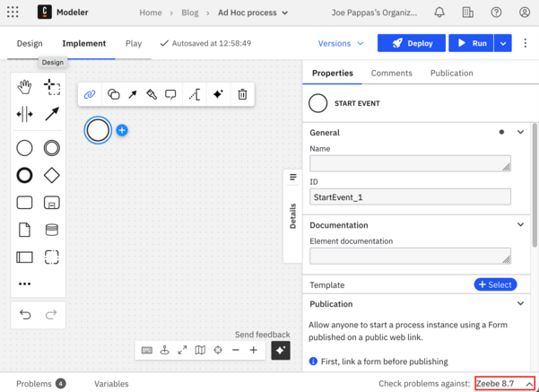Image resolution: width=539 pixels, height=392 pixels.
Task: Open the Comments tab
Action: coord(392,73)
